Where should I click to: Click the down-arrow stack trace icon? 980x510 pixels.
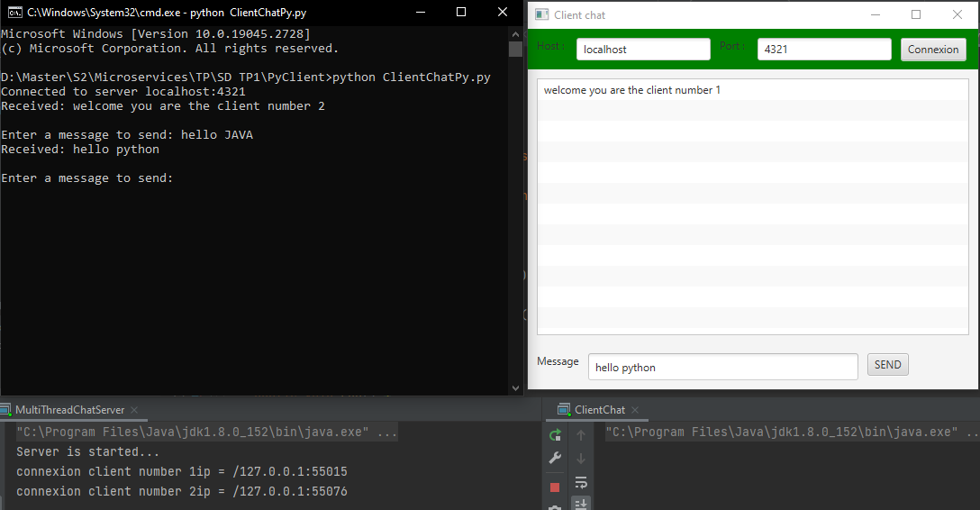pos(581,458)
